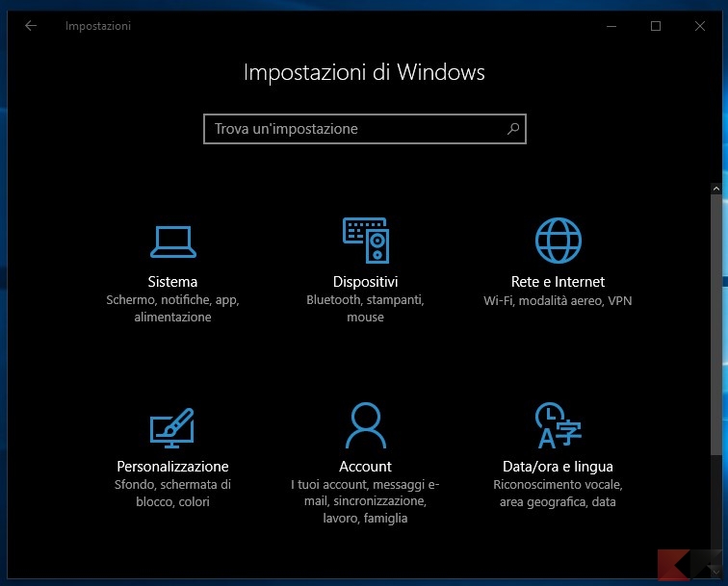Viewport: 728px width, 586px height.
Task: Click the scrollbar up arrow
Action: [715, 189]
